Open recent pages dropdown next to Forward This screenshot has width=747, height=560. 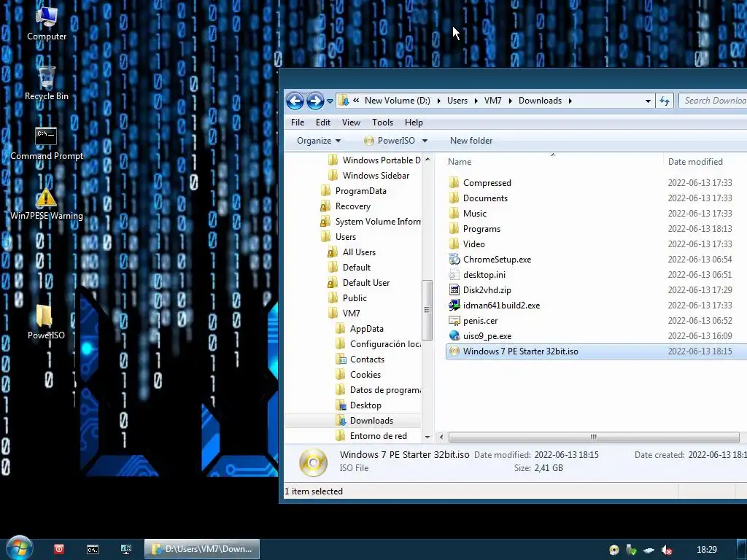point(330,101)
